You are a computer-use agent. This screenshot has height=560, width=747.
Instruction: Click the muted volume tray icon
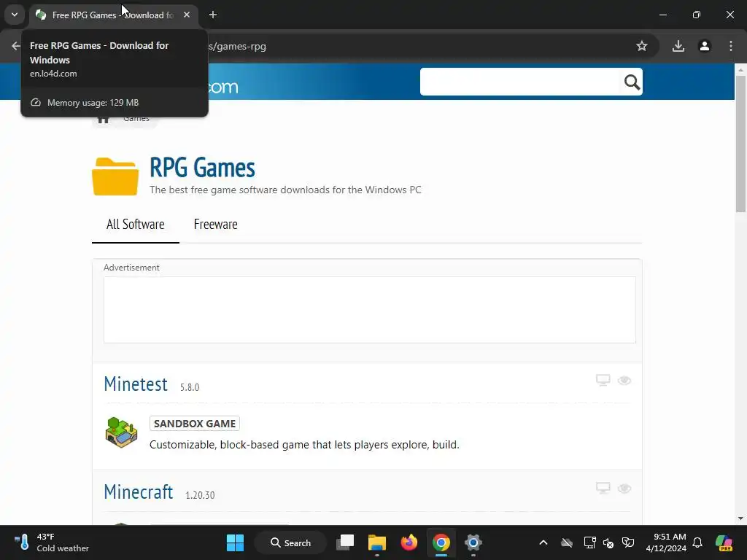click(x=608, y=542)
